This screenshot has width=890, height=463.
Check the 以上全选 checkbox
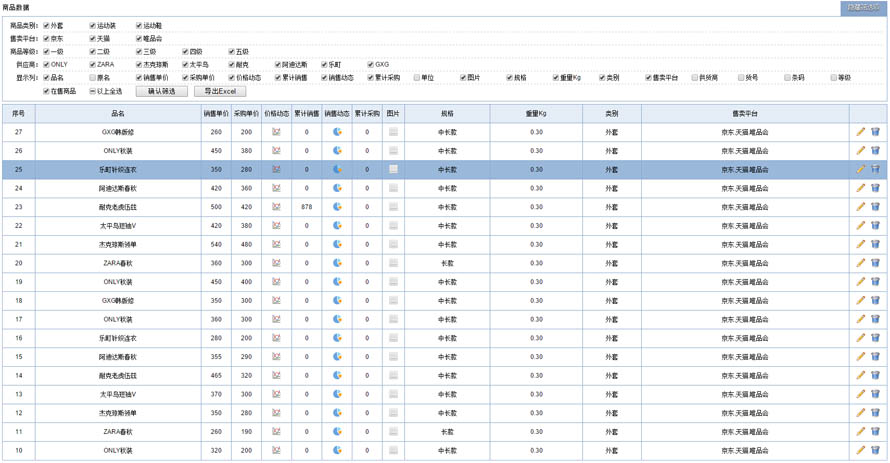point(92,91)
